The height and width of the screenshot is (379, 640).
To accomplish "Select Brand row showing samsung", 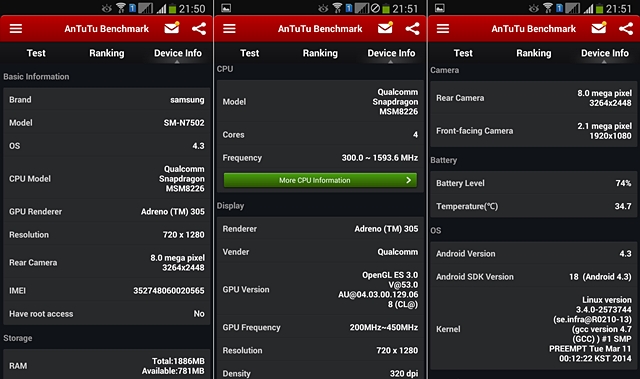I will coord(107,100).
